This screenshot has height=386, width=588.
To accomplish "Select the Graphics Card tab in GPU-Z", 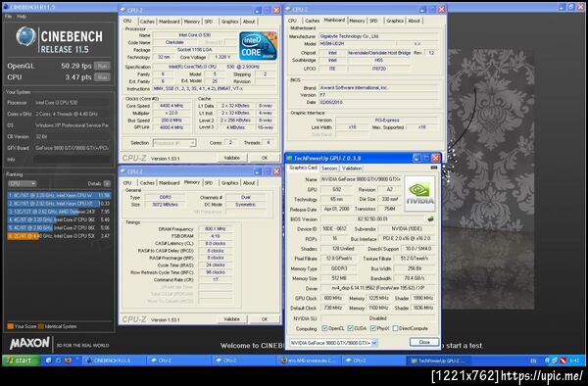I will click(x=304, y=168).
